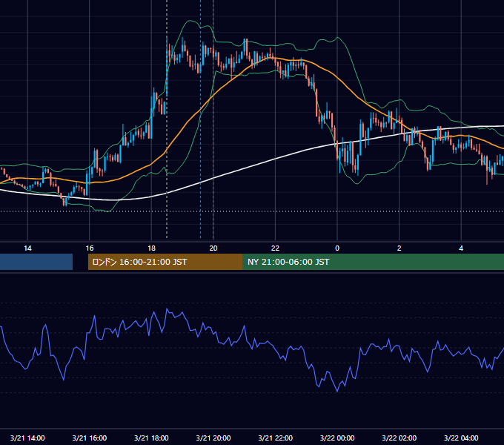504x445 pixels.
Task: Select the "3/22 02:00" date label
Action: (x=399, y=438)
